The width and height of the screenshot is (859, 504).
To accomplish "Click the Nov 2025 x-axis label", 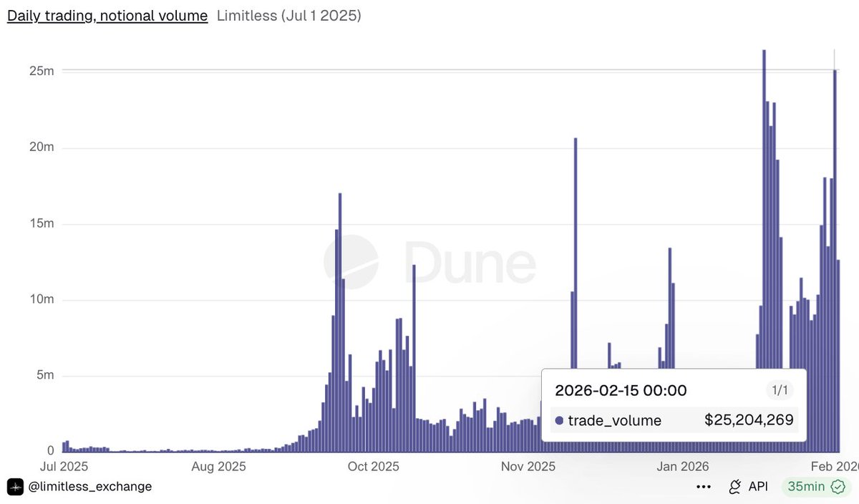I will [528, 467].
